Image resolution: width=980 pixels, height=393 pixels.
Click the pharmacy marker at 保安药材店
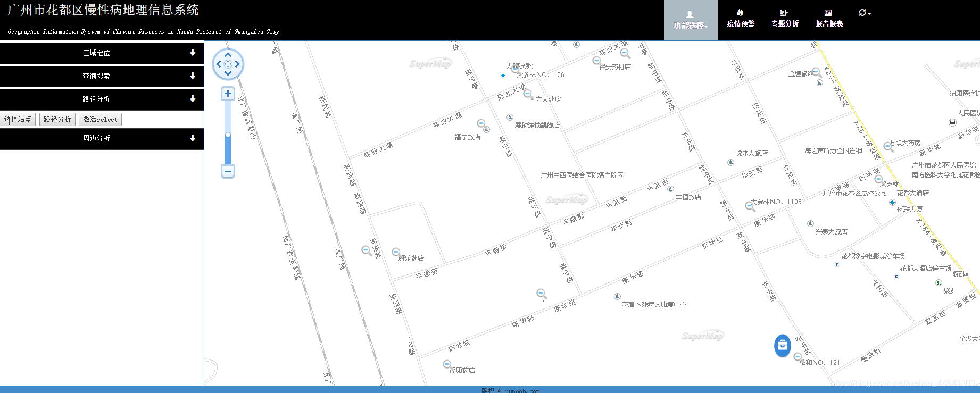point(596,61)
